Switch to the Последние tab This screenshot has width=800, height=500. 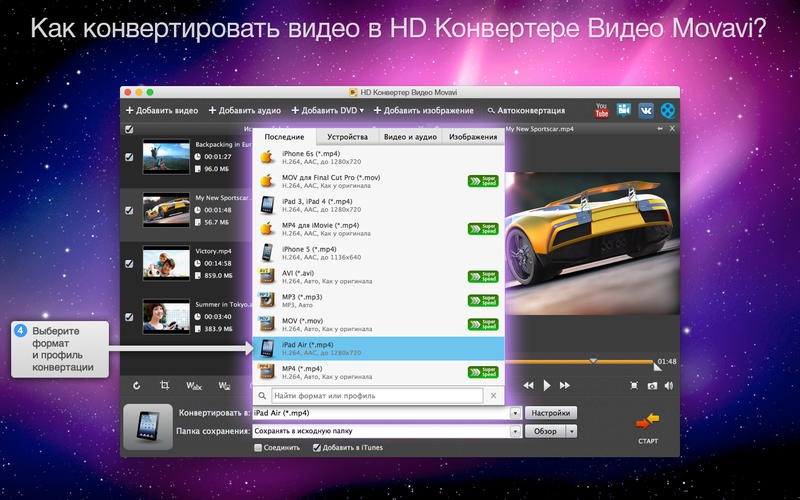[284, 137]
